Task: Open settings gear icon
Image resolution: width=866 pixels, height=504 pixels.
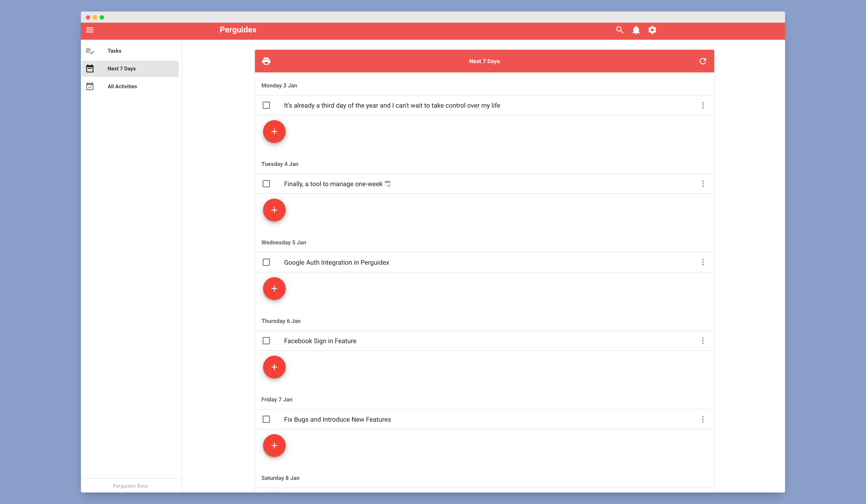Action: coord(652,30)
